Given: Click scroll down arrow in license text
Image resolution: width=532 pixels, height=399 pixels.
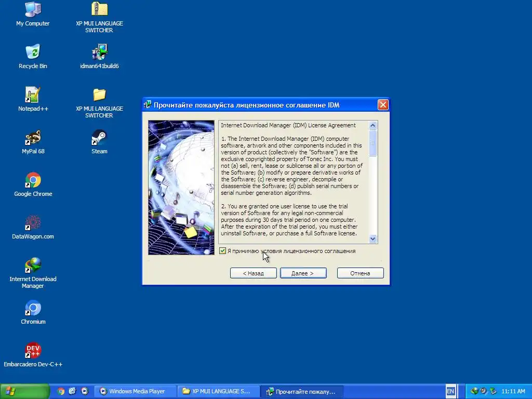Looking at the screenshot, I should coord(373,238).
